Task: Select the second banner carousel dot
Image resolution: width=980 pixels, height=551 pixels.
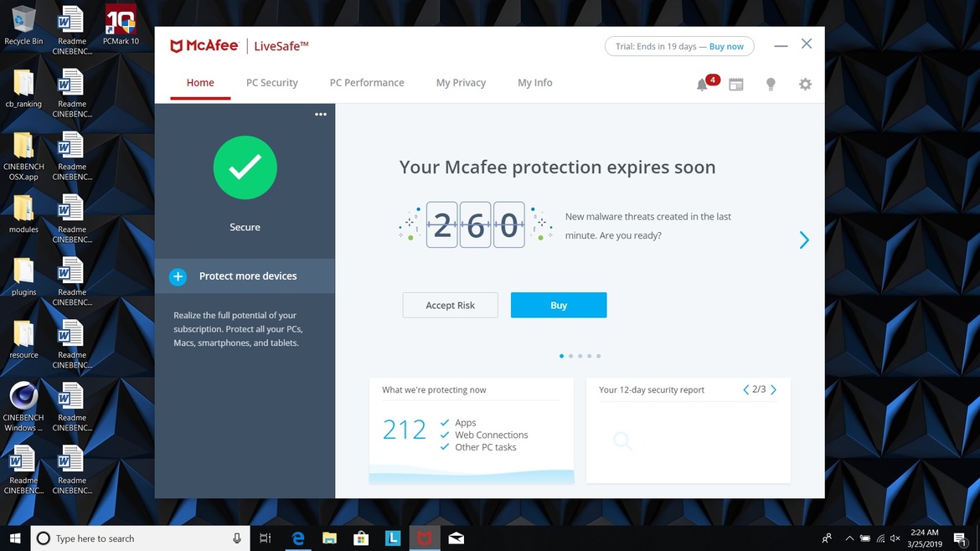Action: pyautogui.click(x=570, y=356)
